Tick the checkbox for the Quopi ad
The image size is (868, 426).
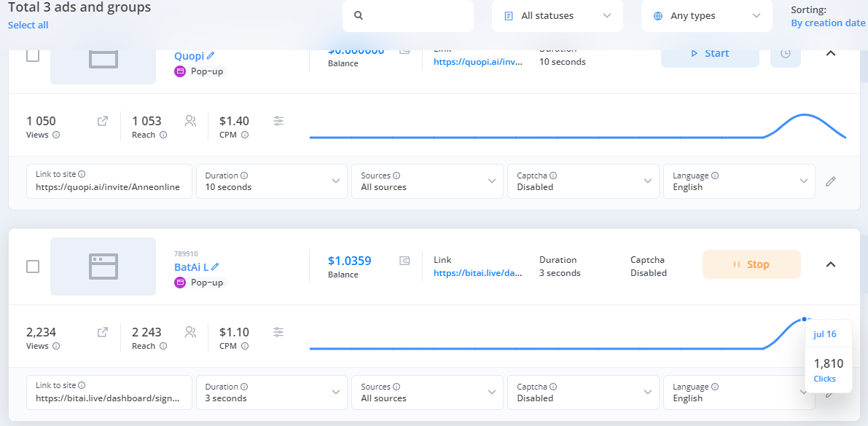point(33,56)
